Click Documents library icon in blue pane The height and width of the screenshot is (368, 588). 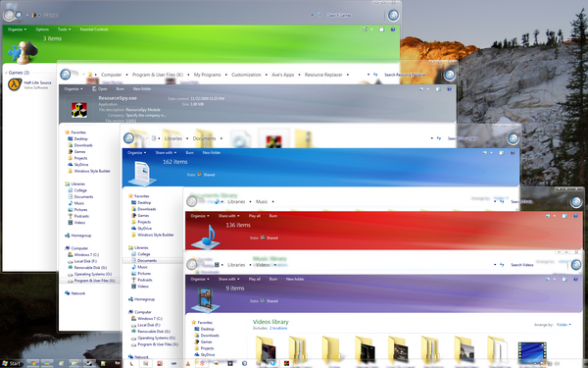pos(142,173)
